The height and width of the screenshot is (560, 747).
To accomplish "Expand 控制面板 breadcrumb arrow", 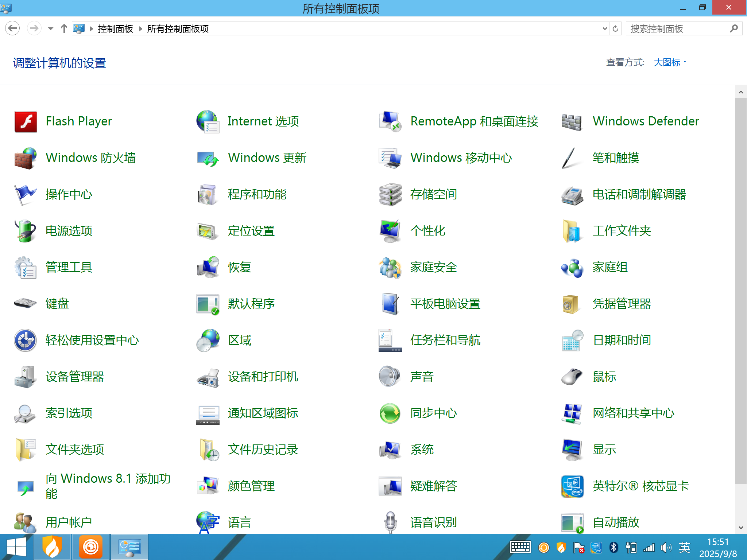I will click(92, 28).
